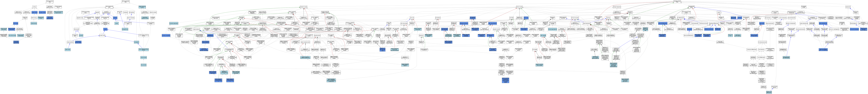Click the "histone methyltransferase complex" node
This screenshot has height=94, width=868.
144,50
